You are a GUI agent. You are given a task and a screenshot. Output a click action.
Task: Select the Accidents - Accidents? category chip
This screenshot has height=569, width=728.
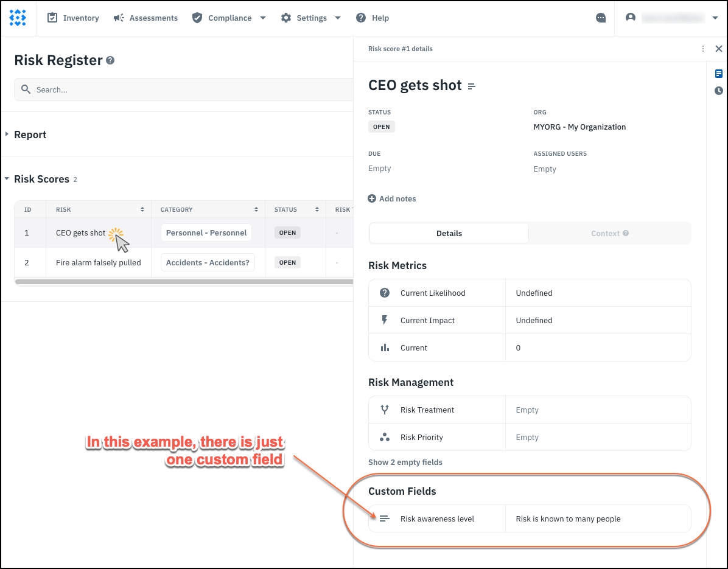[208, 263]
